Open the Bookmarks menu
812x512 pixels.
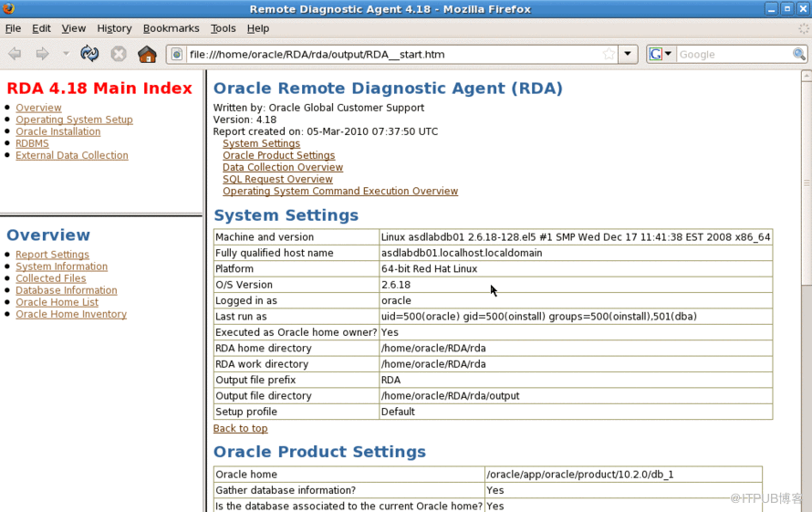(171, 28)
